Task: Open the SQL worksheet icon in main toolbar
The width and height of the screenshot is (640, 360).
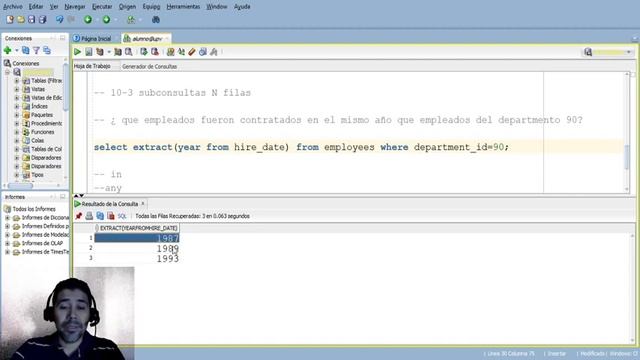Action: 131,19
